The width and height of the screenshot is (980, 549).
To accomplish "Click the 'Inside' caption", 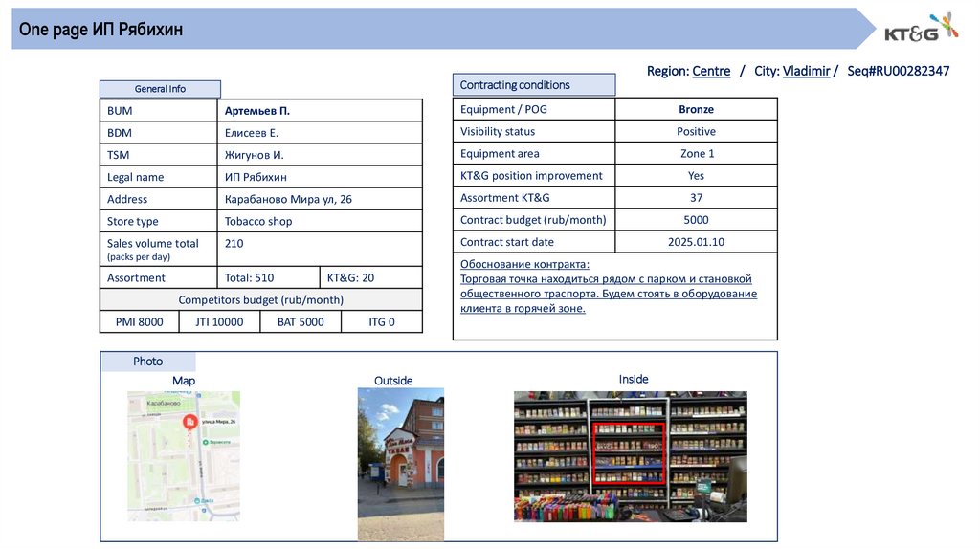I will pos(634,379).
